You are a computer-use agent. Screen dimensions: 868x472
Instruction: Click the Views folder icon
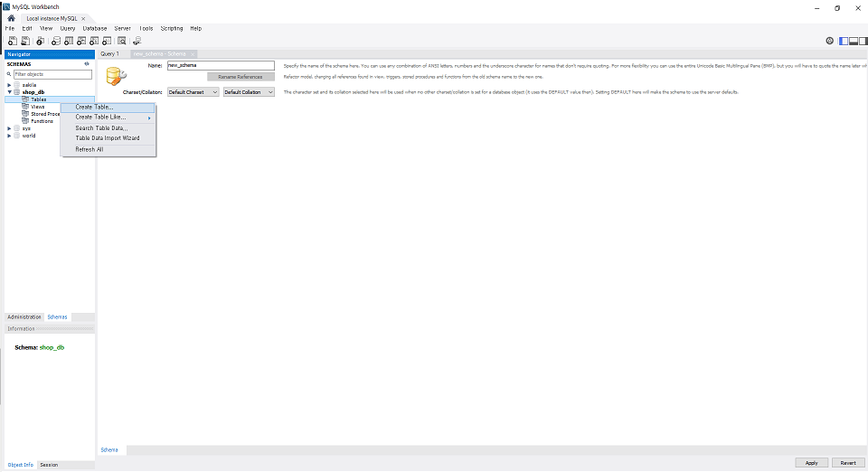coord(25,107)
